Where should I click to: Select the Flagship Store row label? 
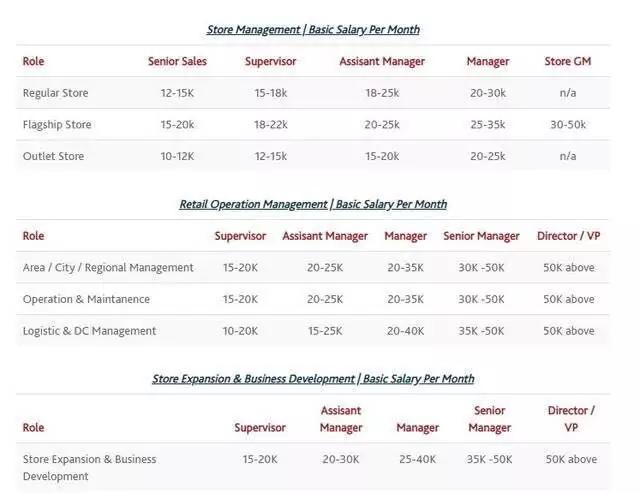click(57, 125)
